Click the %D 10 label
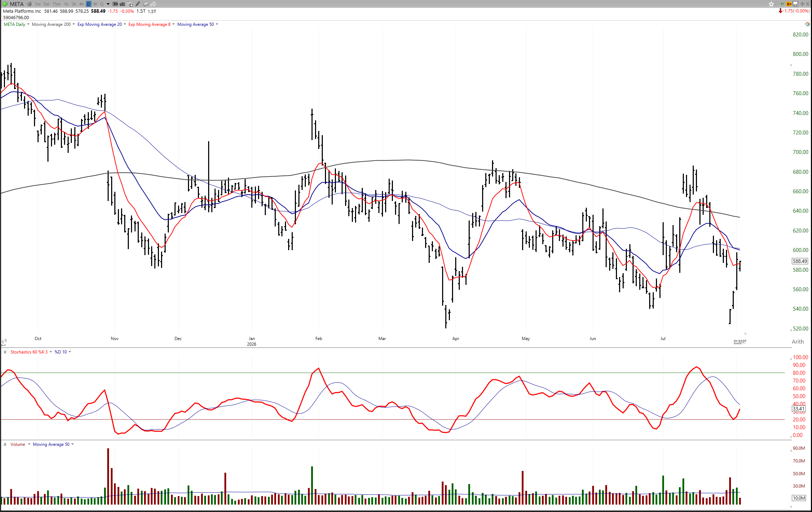The width and height of the screenshot is (812, 512). (x=61, y=352)
